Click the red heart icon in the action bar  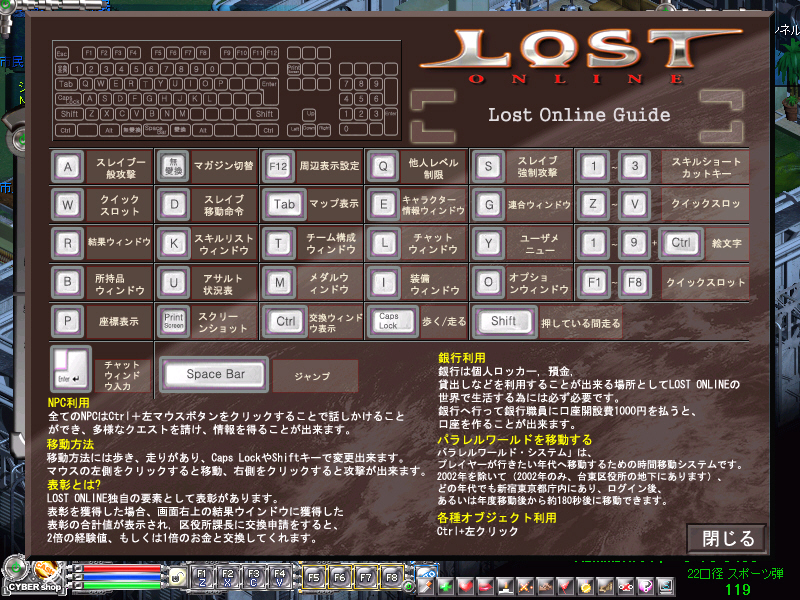[465, 586]
